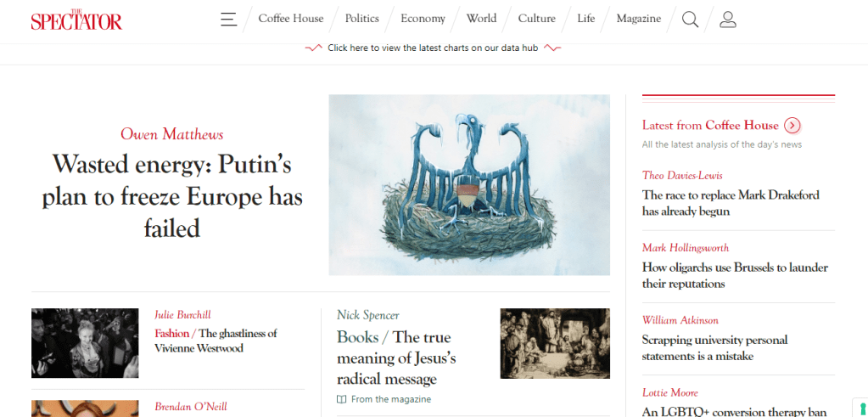
Task: Go to the Politics section
Action: tap(362, 19)
